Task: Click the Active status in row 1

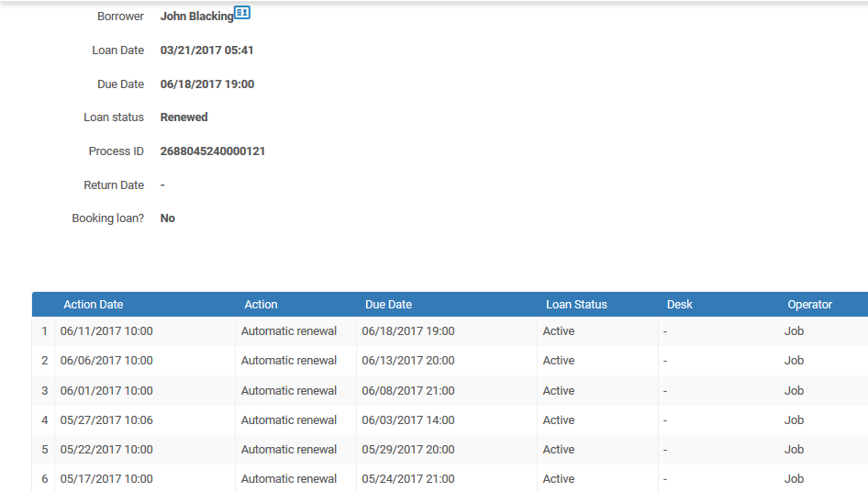Action: click(x=558, y=331)
